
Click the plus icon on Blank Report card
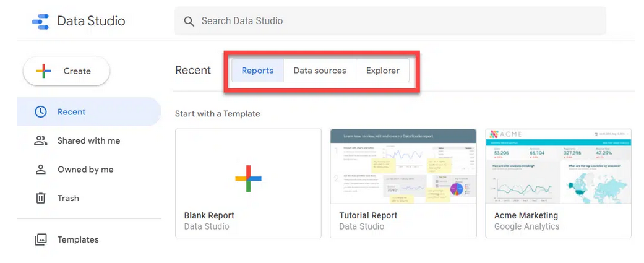(x=249, y=178)
